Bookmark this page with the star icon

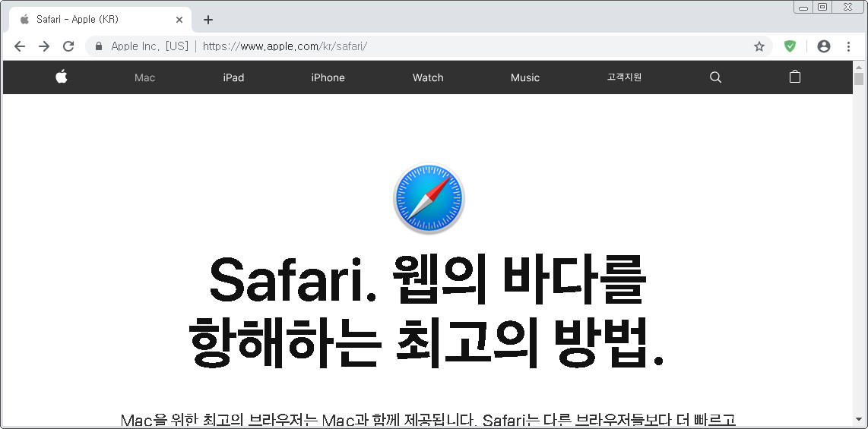click(x=759, y=46)
